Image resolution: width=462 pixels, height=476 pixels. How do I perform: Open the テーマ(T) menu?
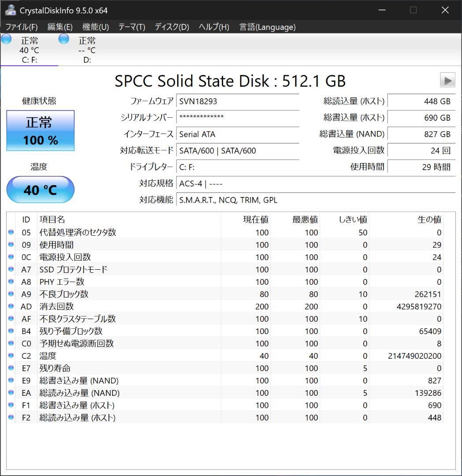(132, 27)
